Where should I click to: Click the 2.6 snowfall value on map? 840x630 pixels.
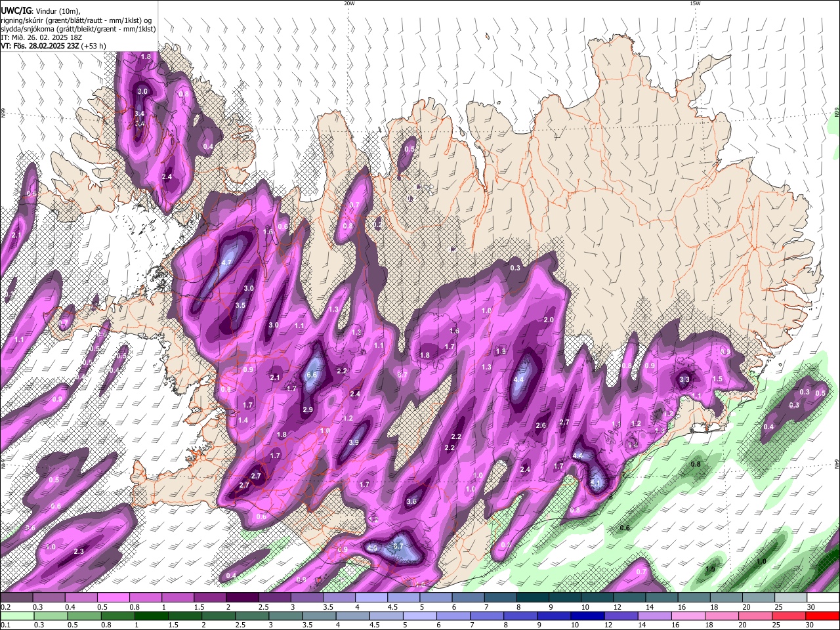(541, 425)
